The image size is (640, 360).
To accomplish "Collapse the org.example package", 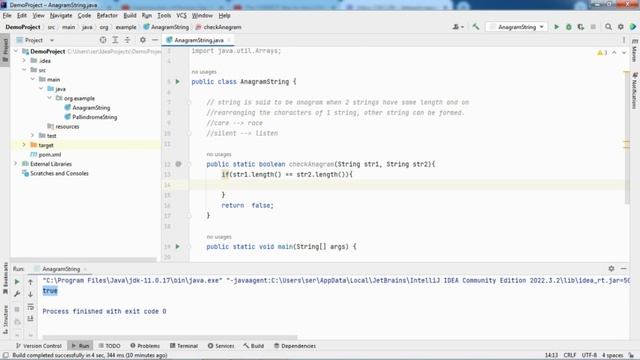I will tap(50, 98).
